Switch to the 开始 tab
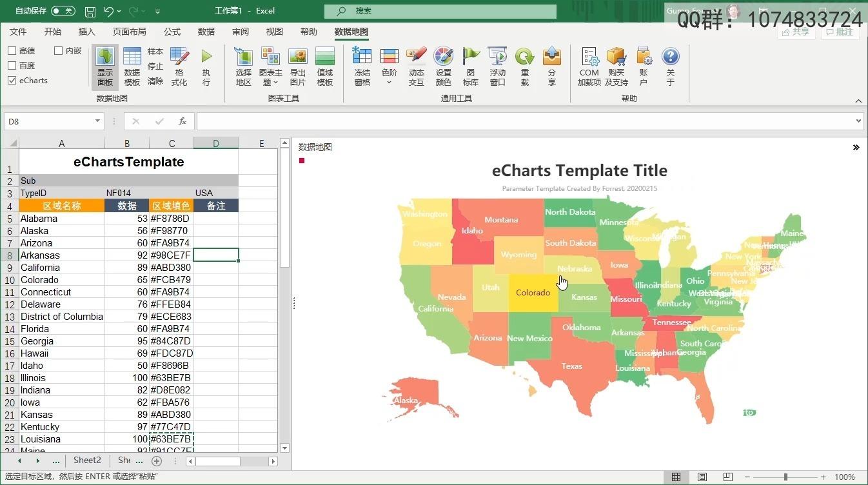This screenshot has height=485, width=868. click(x=53, y=32)
